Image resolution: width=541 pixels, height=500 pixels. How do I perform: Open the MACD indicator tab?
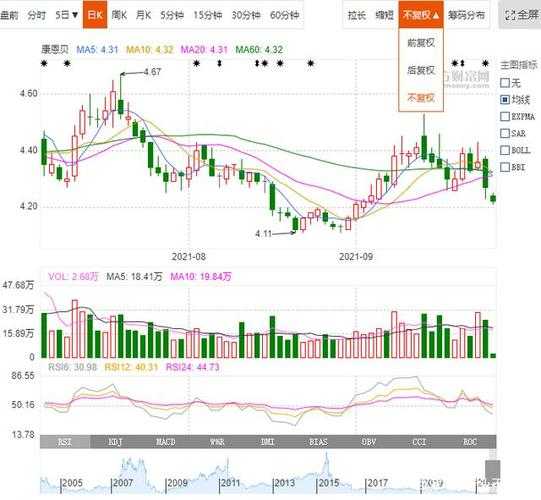166,442
